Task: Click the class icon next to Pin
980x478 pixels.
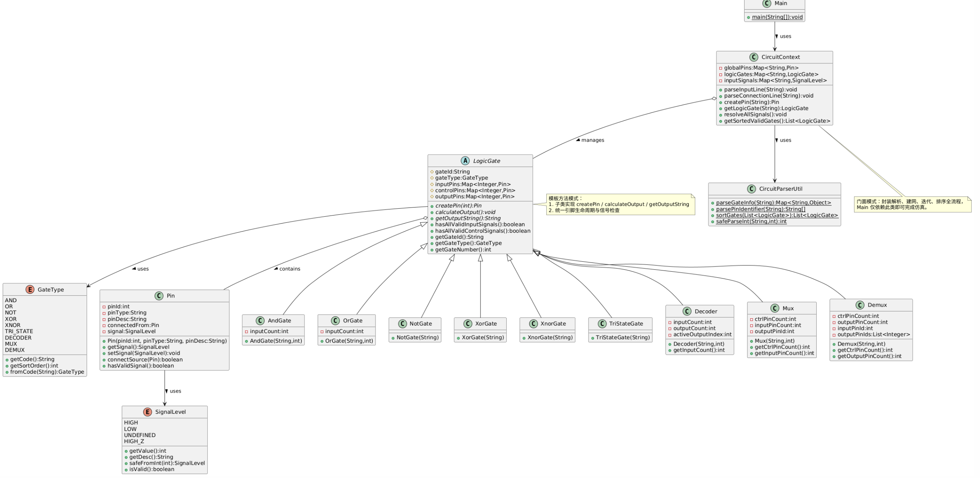Action: [x=159, y=296]
